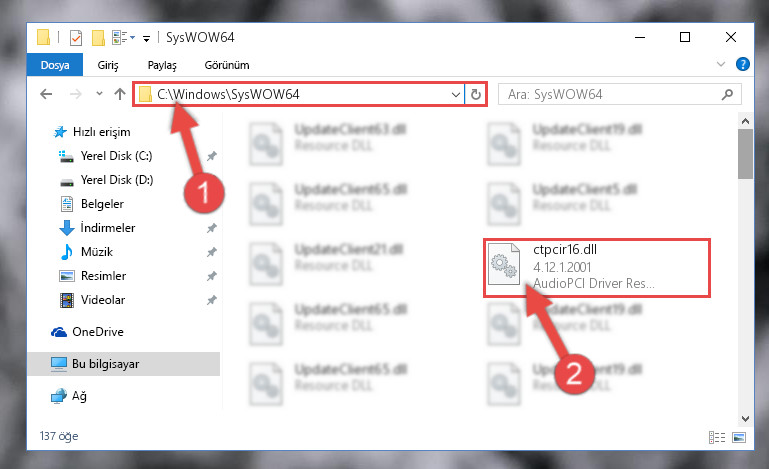Viewport: 769px width, 469px height.
Task: Unpin İndirmeler from quick access
Action: pos(211,228)
